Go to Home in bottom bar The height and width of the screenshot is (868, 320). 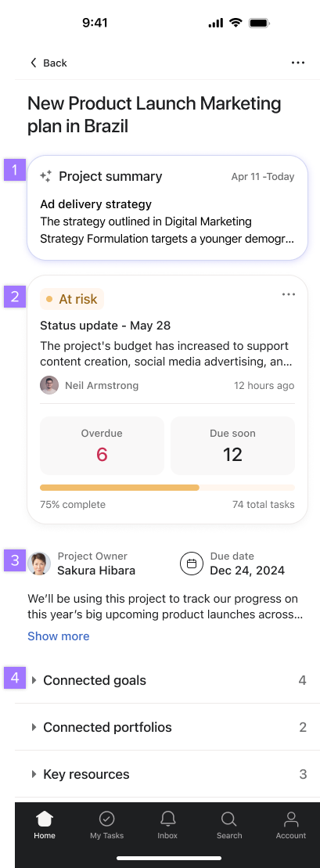tap(45, 825)
